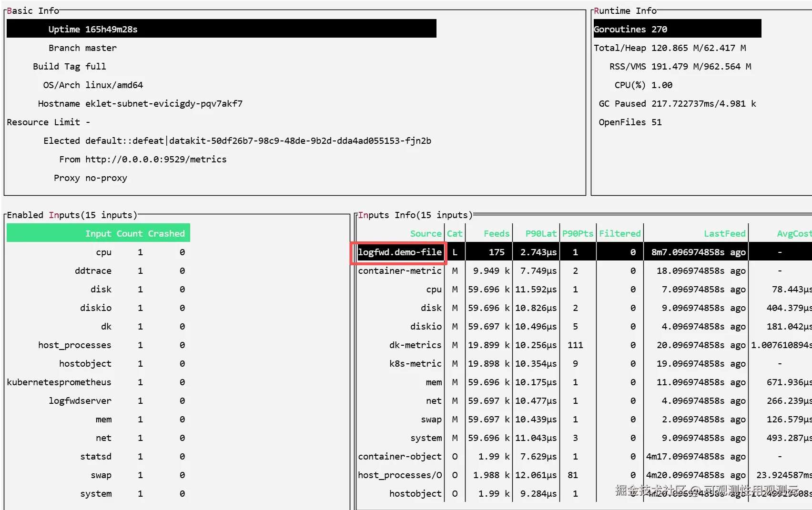Viewport: 812px width, 510px height.
Task: Click the OpenFiles 51 entry
Action: tap(630, 122)
